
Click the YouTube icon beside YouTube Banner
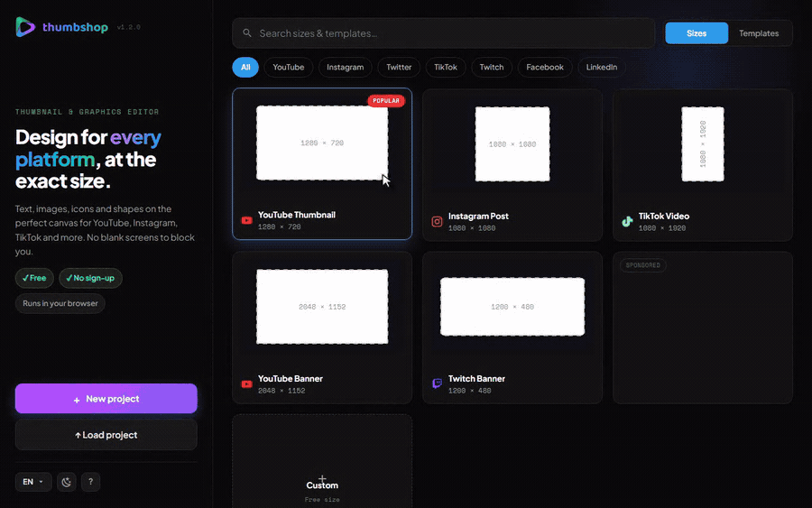coord(246,384)
